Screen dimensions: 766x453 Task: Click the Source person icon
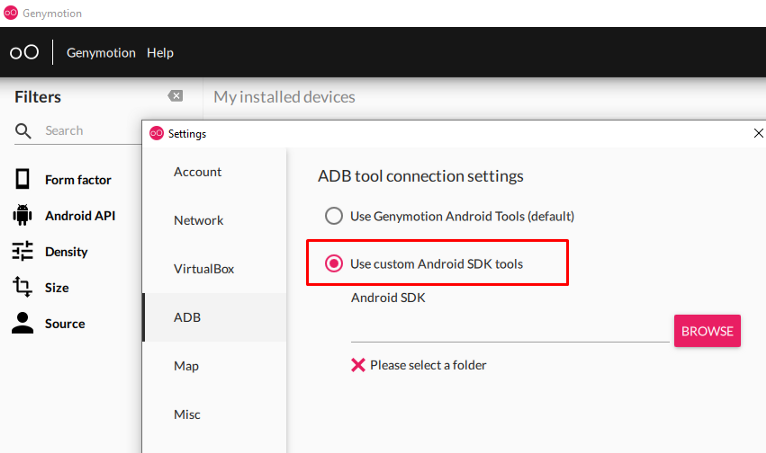[22, 323]
